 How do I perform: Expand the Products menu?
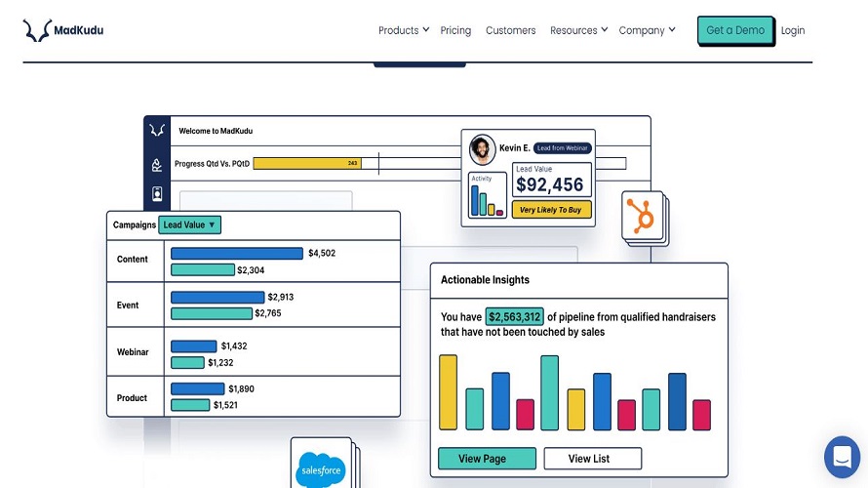404,30
